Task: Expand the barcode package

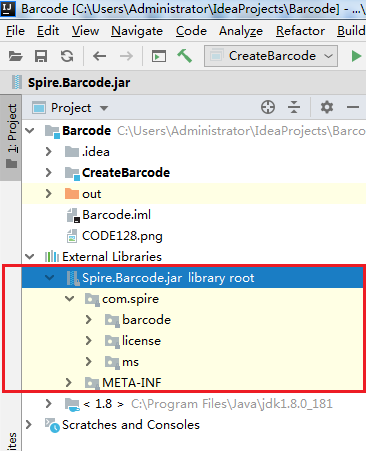Action: point(89,320)
